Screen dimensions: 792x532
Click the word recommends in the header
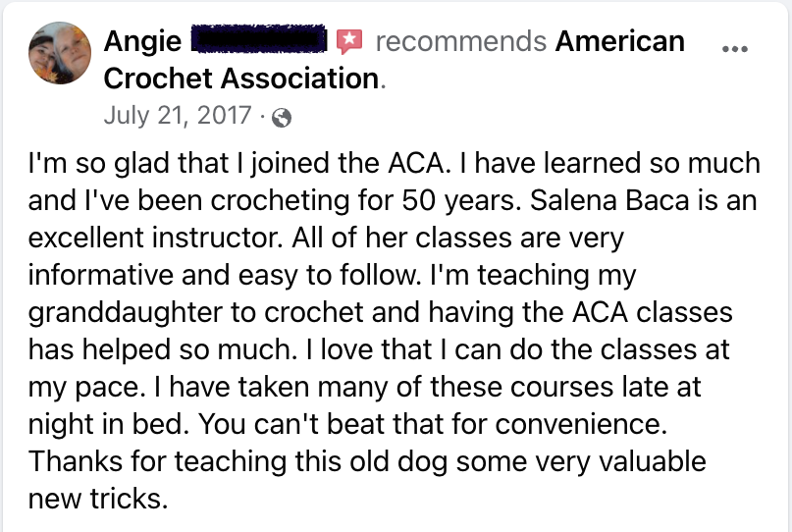(461, 41)
